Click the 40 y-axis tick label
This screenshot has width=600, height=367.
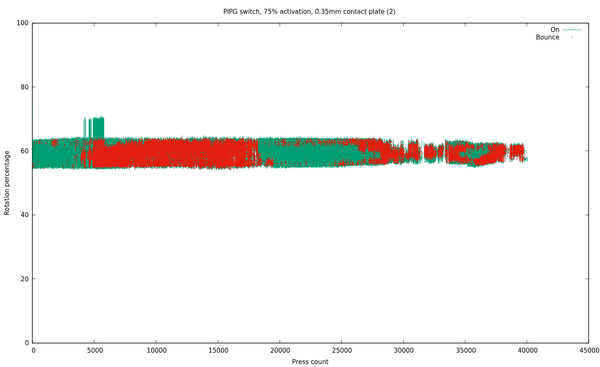click(24, 215)
